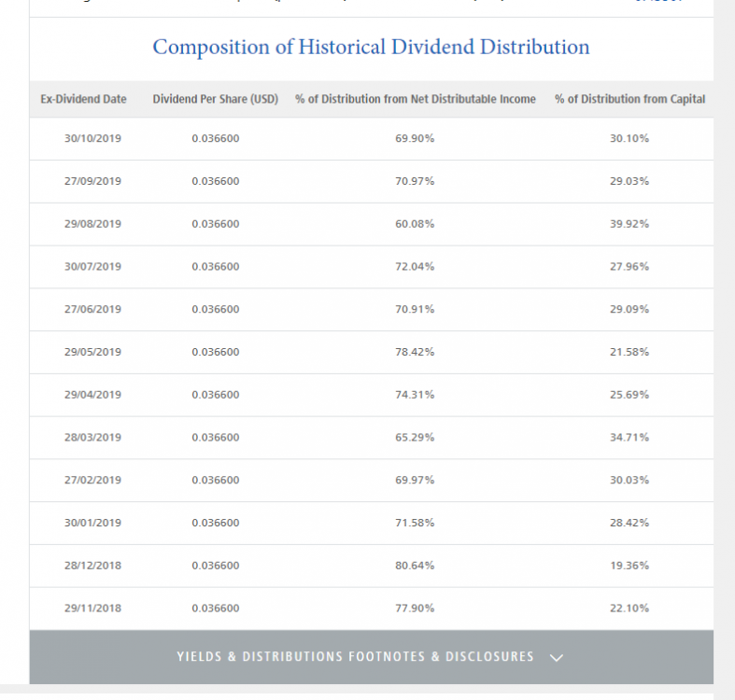Image resolution: width=735 pixels, height=700 pixels.
Task: Click the 72.04% value for 30/07/2019
Action: pos(415,267)
